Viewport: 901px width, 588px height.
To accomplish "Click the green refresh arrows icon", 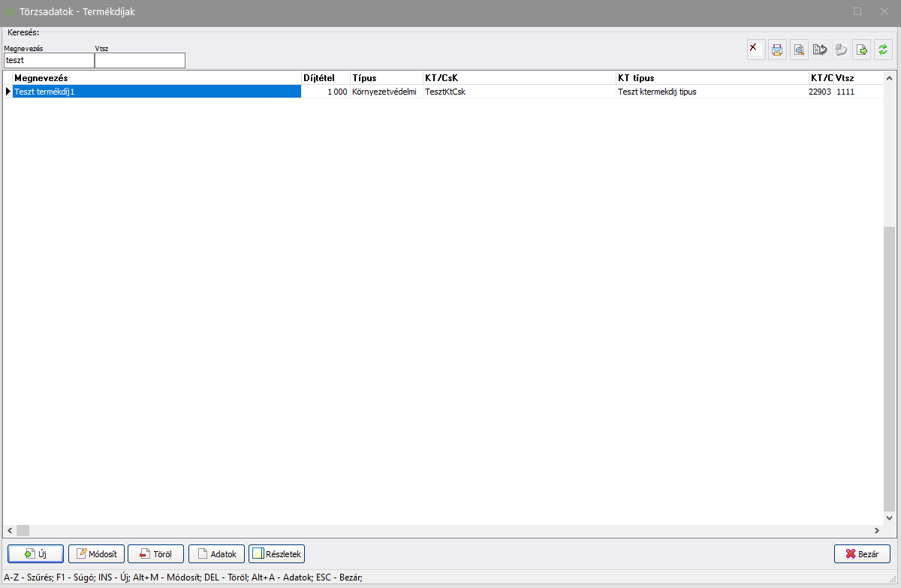I will click(x=883, y=50).
